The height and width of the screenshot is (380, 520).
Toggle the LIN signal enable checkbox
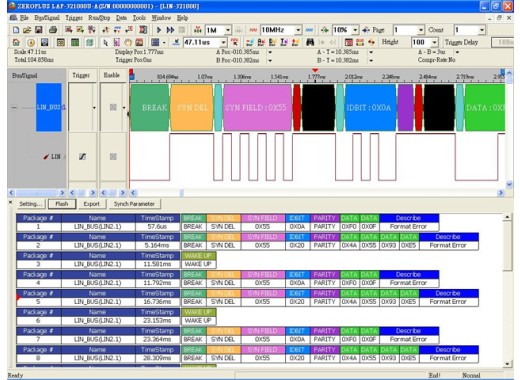113,156
